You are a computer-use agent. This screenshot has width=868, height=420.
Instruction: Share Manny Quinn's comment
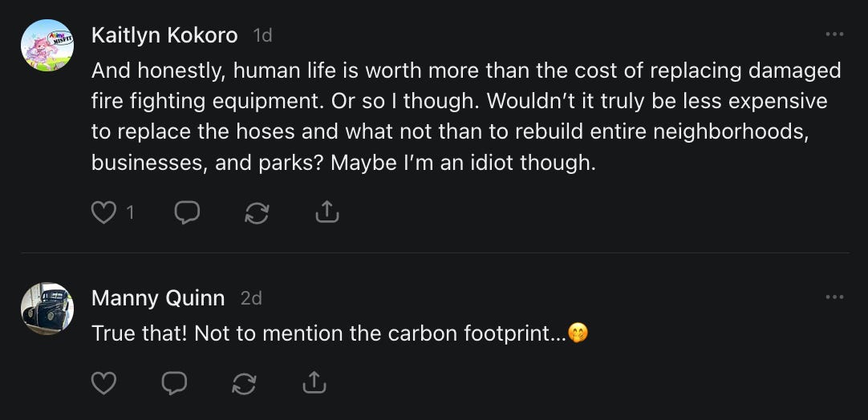point(314,384)
